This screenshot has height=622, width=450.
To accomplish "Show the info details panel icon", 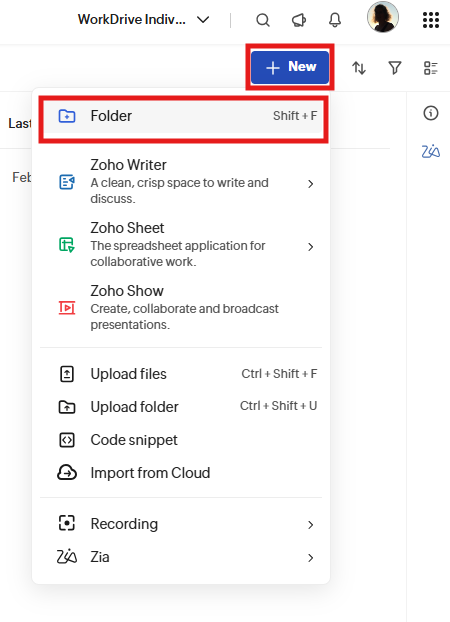I will click(x=431, y=113).
